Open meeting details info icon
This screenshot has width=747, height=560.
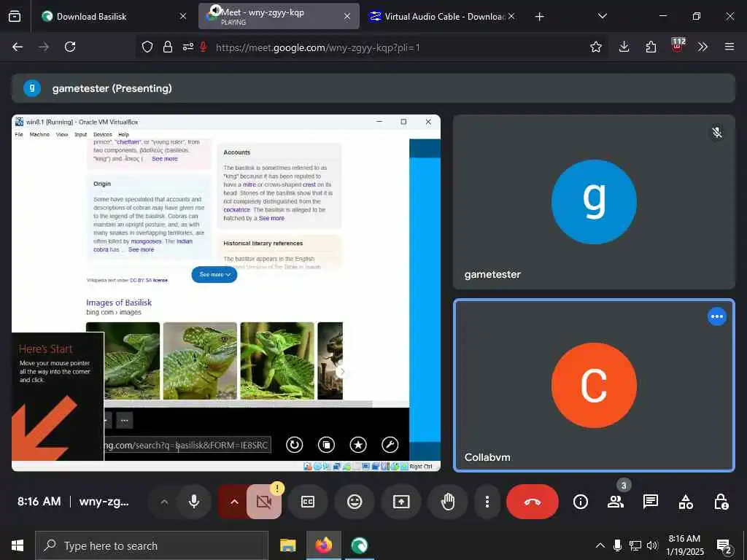[x=580, y=502]
